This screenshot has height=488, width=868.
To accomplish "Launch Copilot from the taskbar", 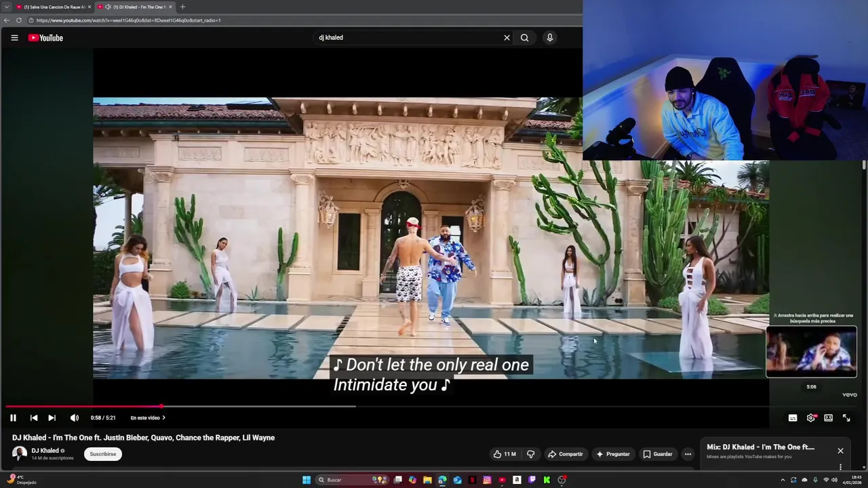I will point(412,480).
